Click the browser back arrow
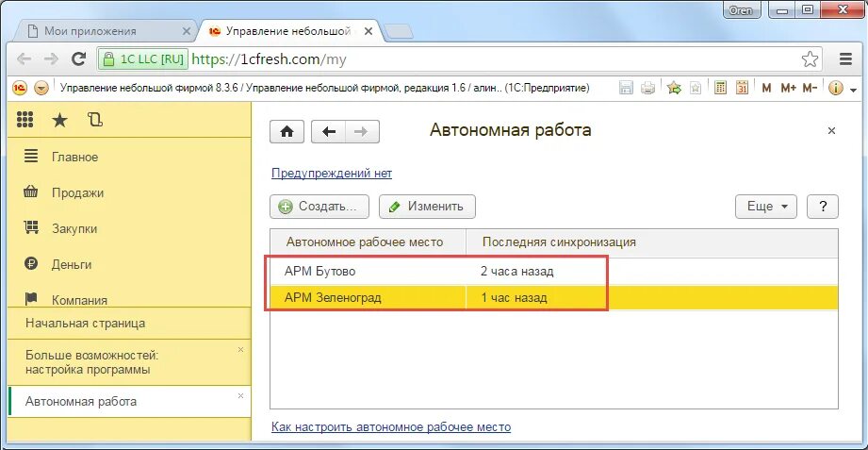 [x=24, y=58]
